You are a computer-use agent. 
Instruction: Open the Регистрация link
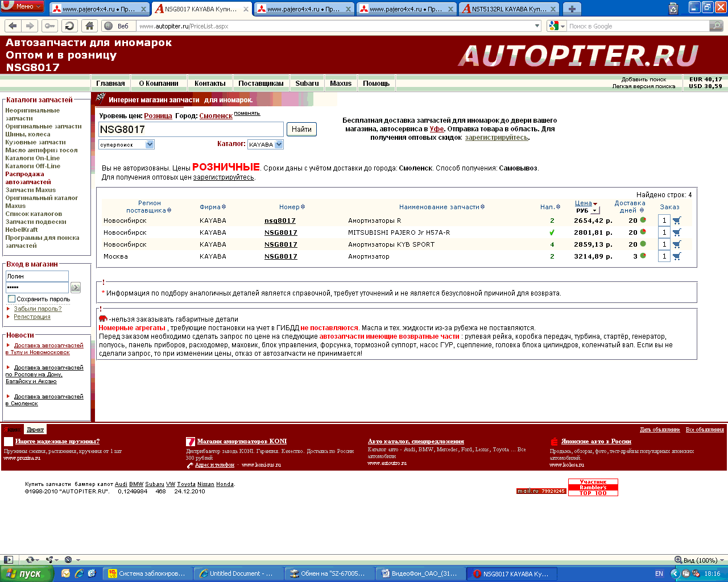(32, 317)
